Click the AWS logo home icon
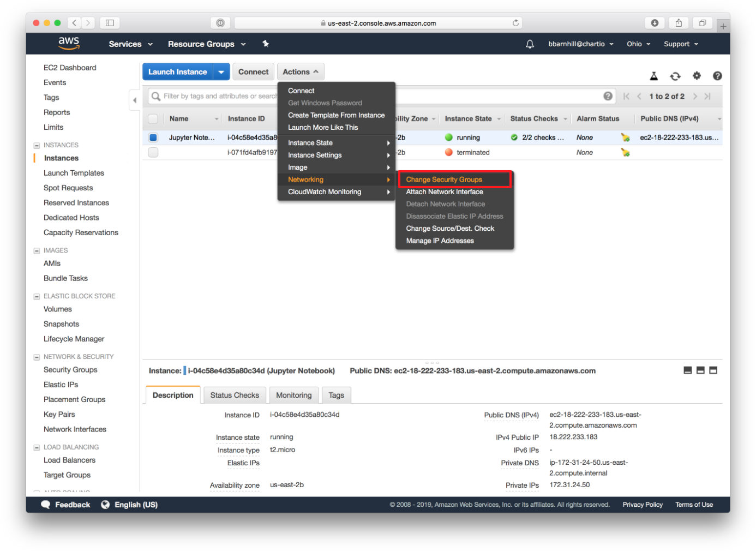 pos(69,43)
